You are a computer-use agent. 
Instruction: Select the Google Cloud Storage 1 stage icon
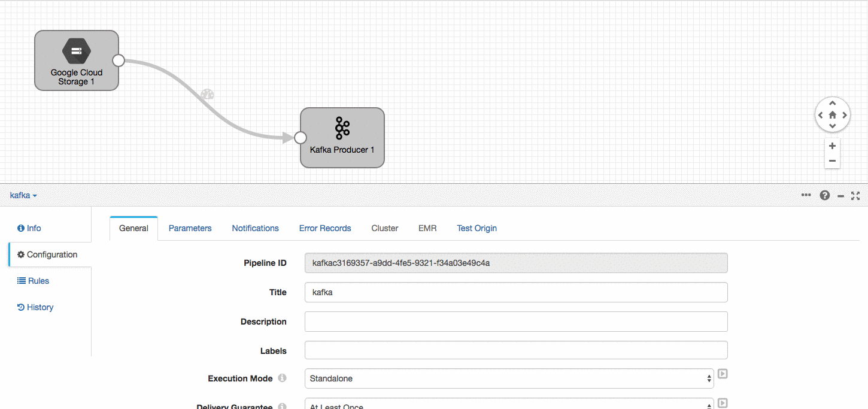(77, 51)
